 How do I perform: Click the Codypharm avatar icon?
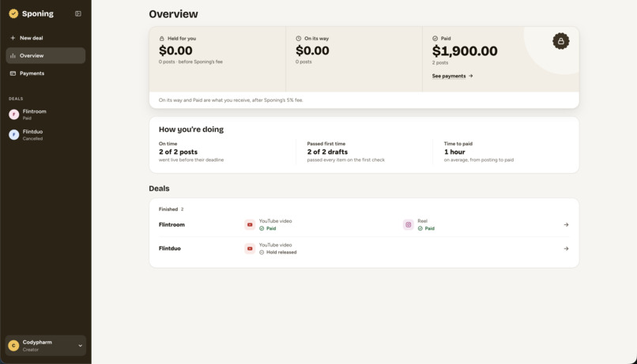[13, 346]
